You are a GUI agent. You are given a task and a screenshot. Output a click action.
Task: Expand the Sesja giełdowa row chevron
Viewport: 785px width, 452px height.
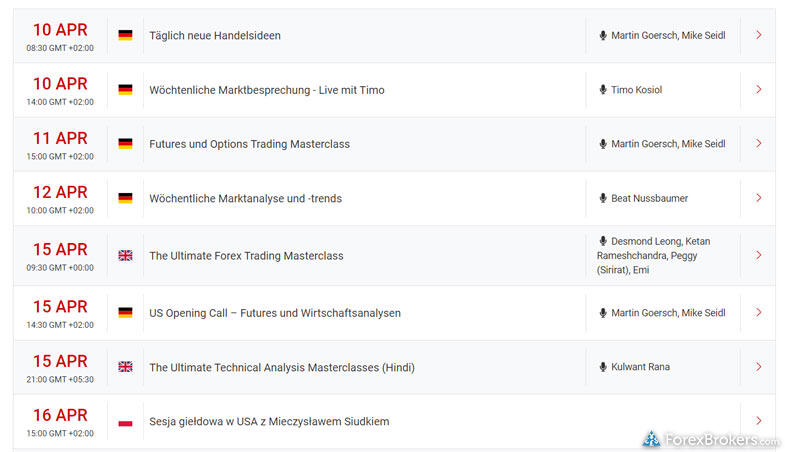(x=759, y=422)
